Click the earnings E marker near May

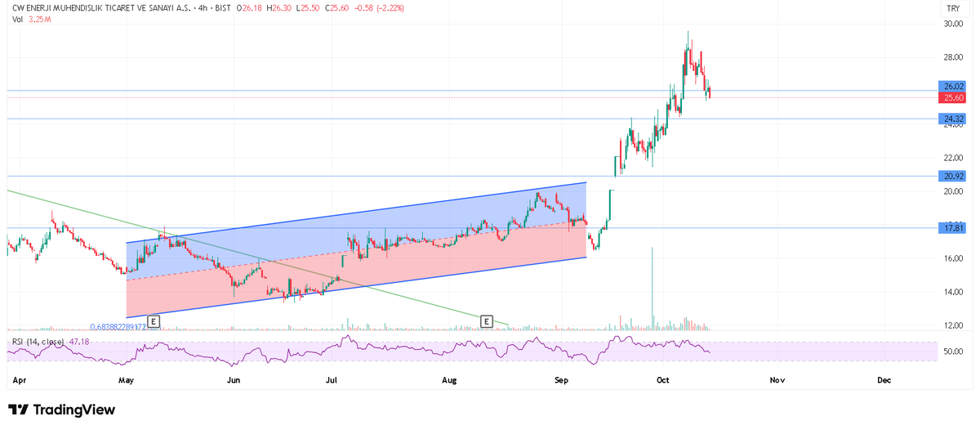(153, 321)
